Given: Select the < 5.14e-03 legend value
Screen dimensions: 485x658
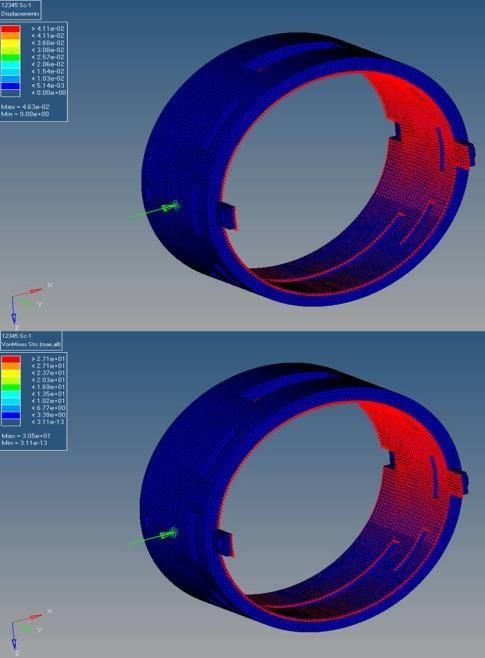Looking at the screenshot, I should (48, 86).
